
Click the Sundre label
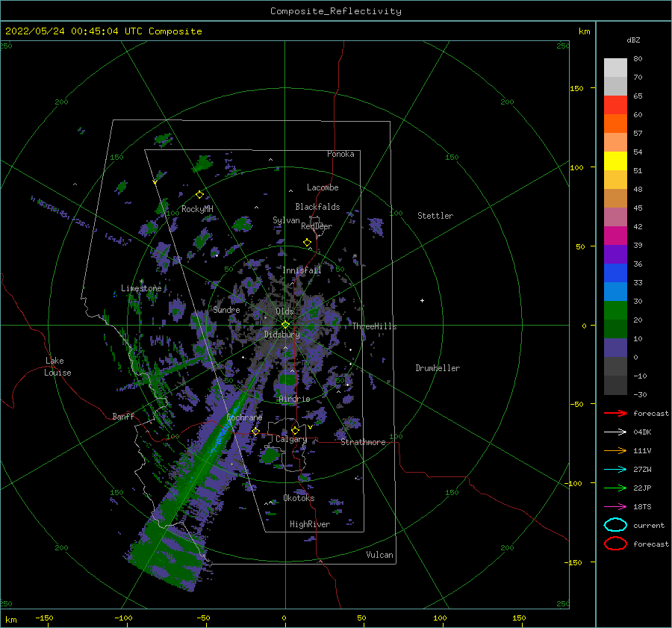pos(226,310)
